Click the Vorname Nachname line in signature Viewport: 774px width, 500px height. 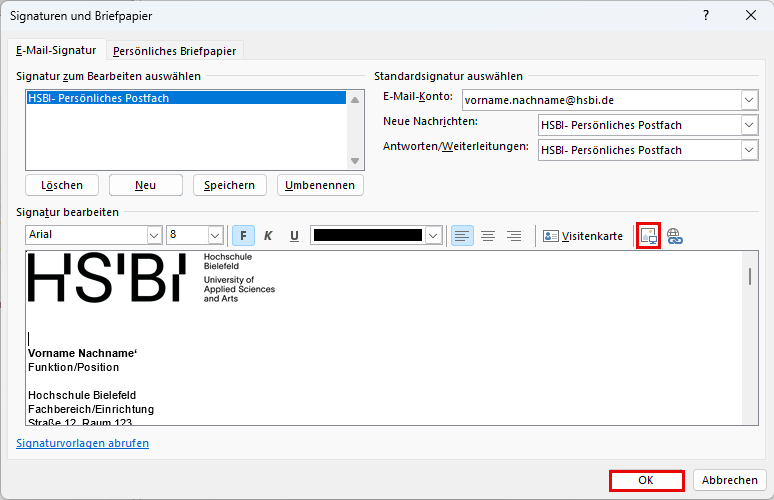tap(82, 353)
